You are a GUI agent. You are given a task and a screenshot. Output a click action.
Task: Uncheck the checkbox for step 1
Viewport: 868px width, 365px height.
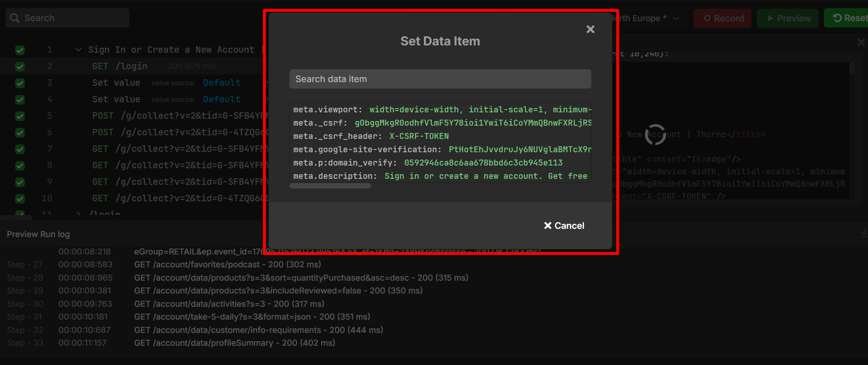[20, 50]
